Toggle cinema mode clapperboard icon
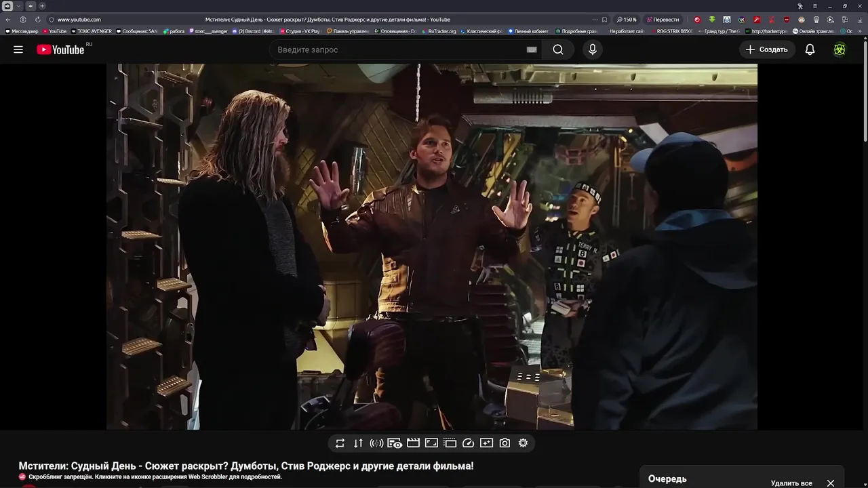 tap(413, 443)
